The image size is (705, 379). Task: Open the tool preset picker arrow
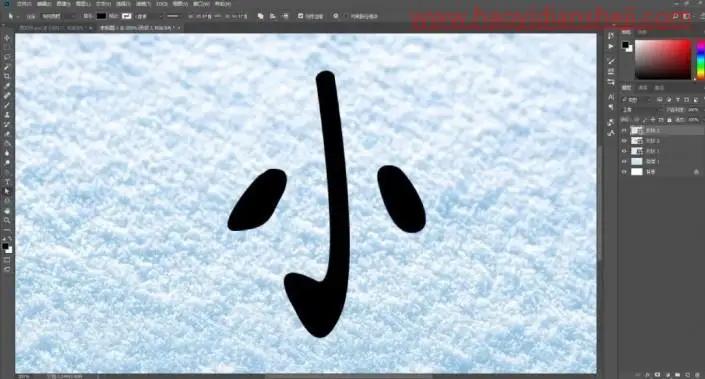tap(18, 16)
